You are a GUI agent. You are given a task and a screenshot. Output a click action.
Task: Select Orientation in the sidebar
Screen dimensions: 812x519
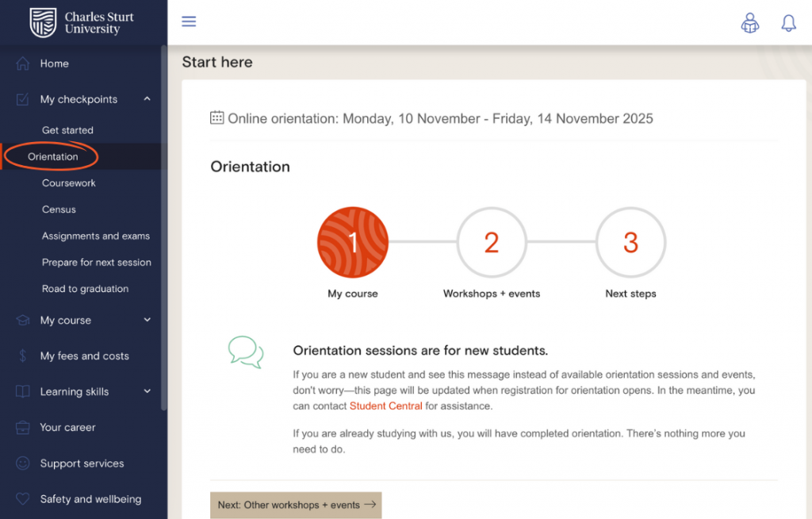53,156
